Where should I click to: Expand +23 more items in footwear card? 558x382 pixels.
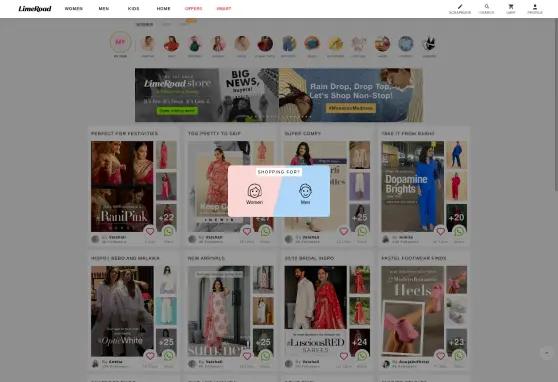pyautogui.click(x=457, y=342)
